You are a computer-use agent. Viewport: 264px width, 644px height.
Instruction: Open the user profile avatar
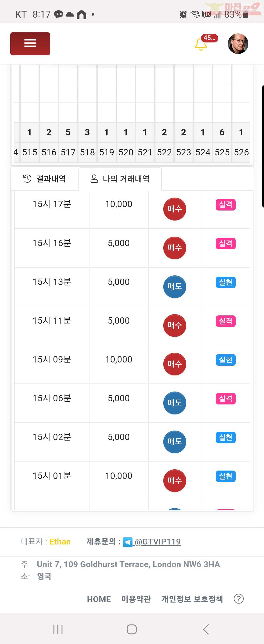click(238, 43)
